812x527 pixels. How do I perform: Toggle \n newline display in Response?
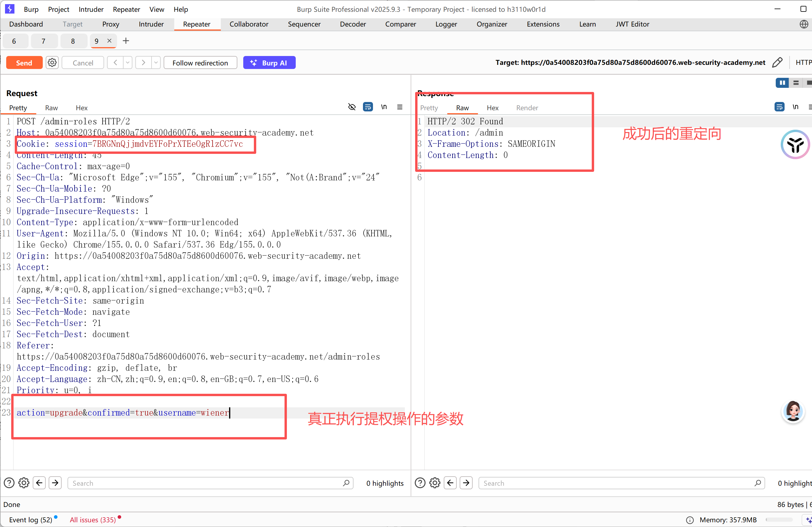point(795,107)
